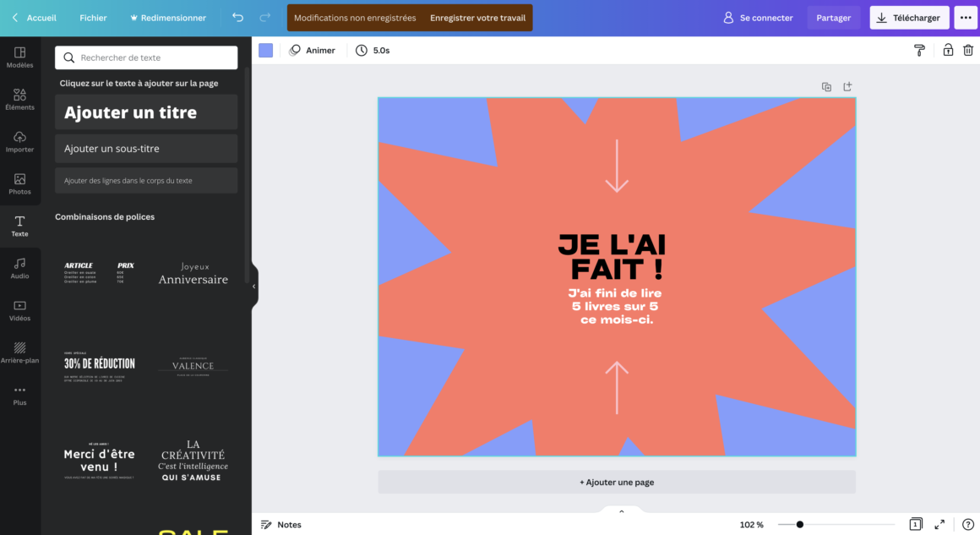
Task: Open the Modèles templates panel
Action: pyautogui.click(x=20, y=57)
